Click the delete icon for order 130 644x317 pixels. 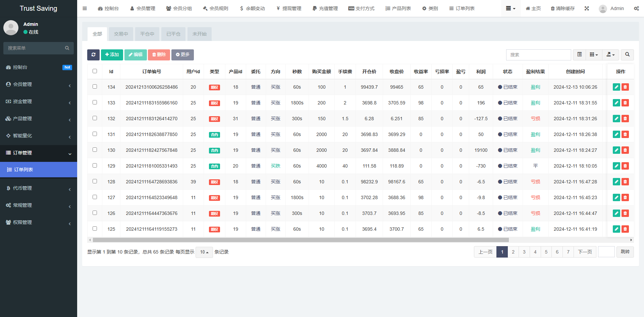[x=625, y=150]
